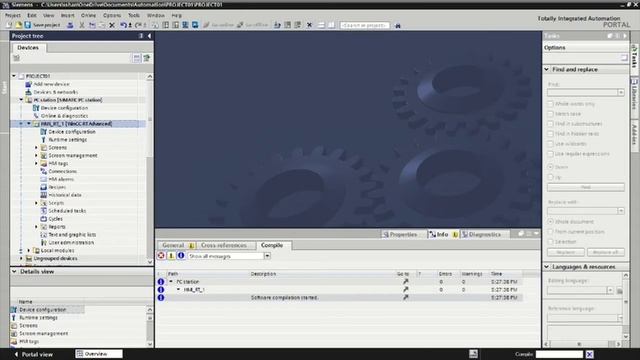Click the Print icon in toolbar

coord(70,25)
